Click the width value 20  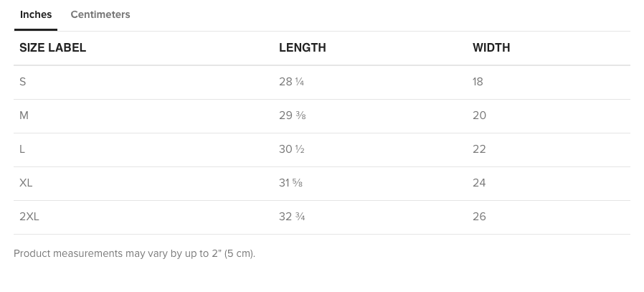(479, 116)
